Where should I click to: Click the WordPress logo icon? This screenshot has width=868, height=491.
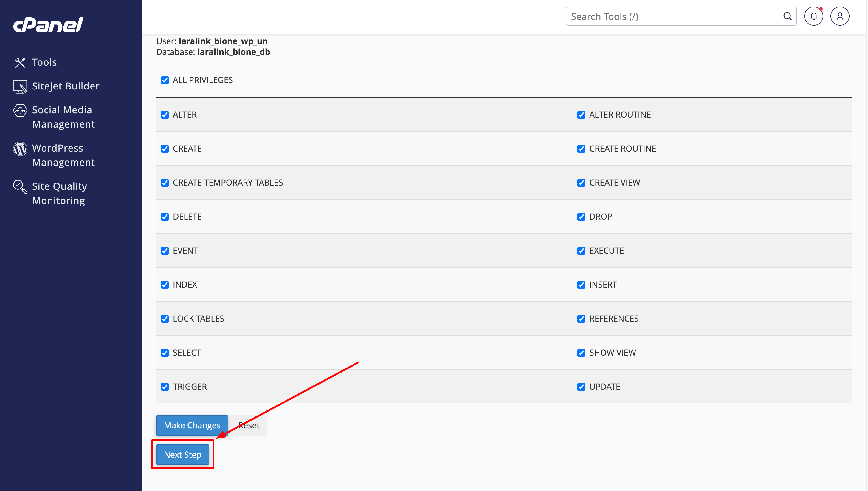20,148
